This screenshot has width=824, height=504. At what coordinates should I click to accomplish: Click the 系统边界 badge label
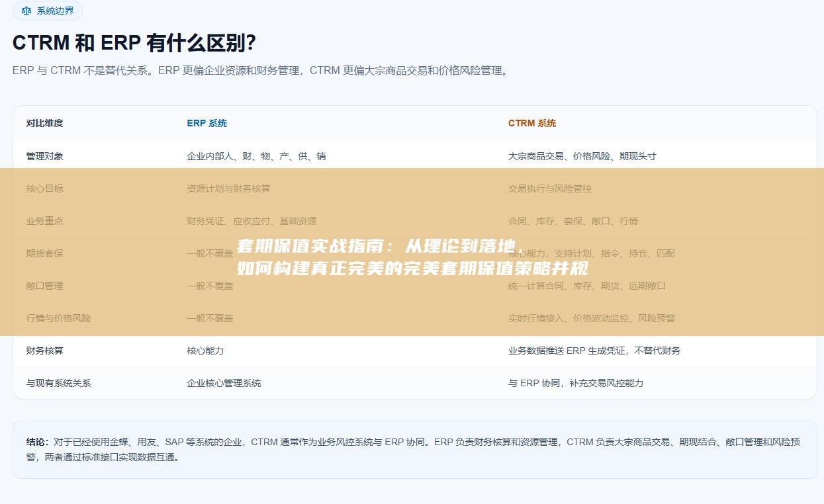pyautogui.click(x=56, y=11)
